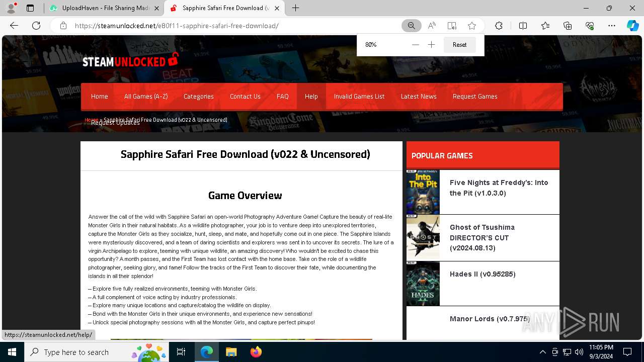
Task: Open Ghost of Tsushima cover thumbnail
Action: click(423, 237)
